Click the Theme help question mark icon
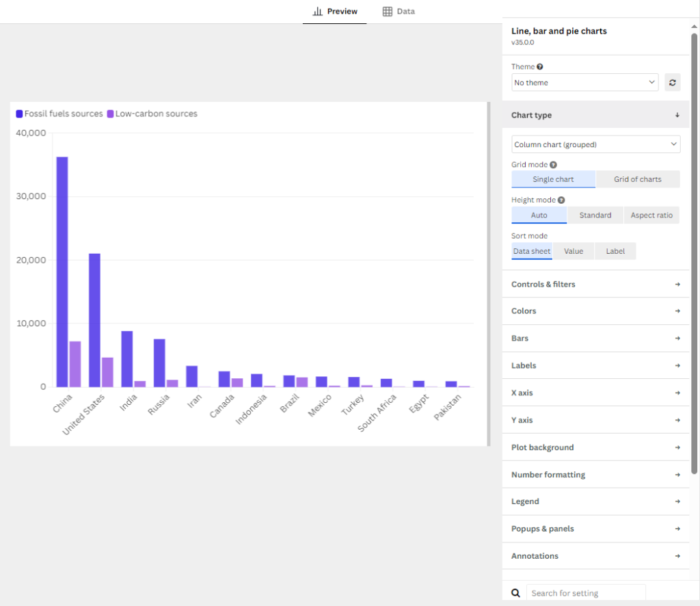Viewport: 700px width, 606px height. coord(540,66)
